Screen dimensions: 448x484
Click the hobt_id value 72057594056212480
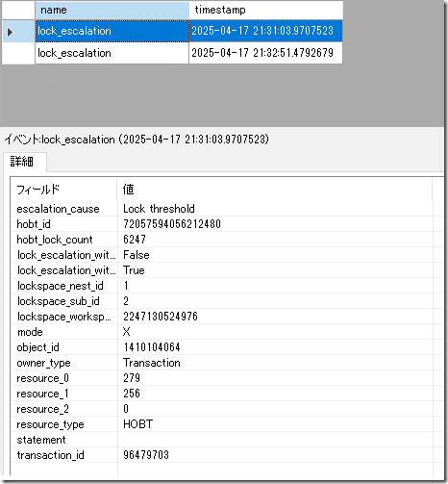(172, 224)
